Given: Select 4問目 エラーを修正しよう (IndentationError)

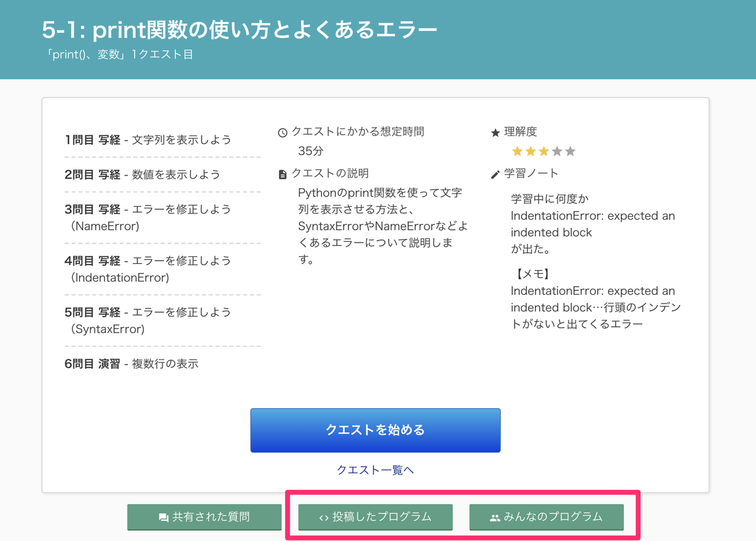Looking at the screenshot, I should click(x=148, y=269).
